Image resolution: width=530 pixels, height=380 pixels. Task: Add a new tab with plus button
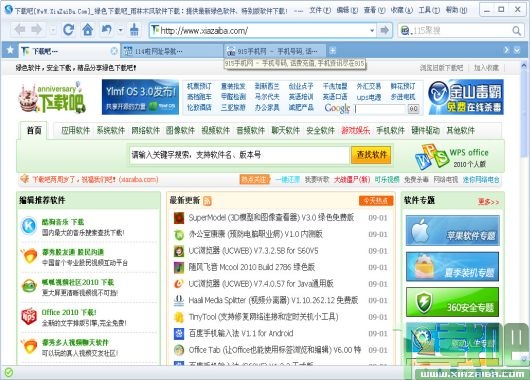pos(333,51)
